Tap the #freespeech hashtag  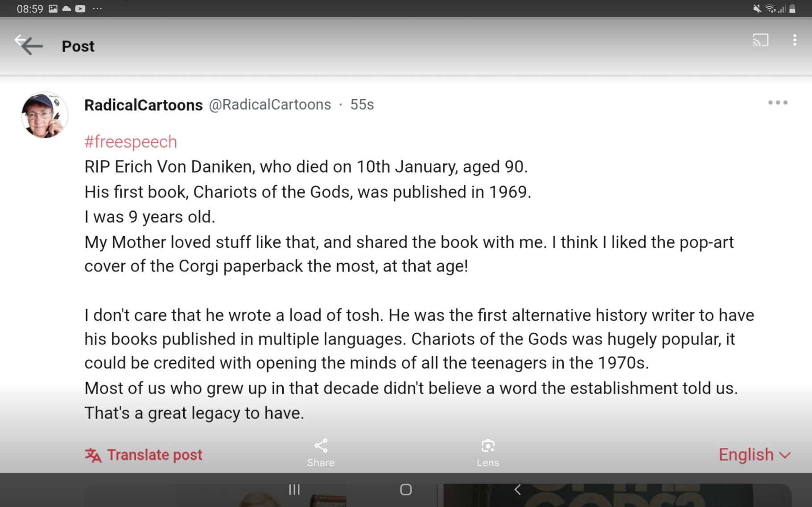point(131,142)
